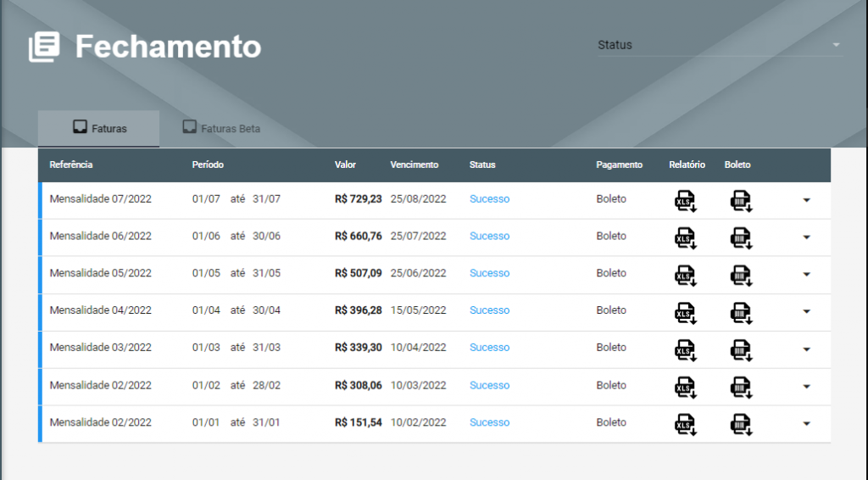Viewport: 868px width, 480px height.
Task: Expand the Mensalidade 07/2022 row details
Action: pyautogui.click(x=806, y=200)
